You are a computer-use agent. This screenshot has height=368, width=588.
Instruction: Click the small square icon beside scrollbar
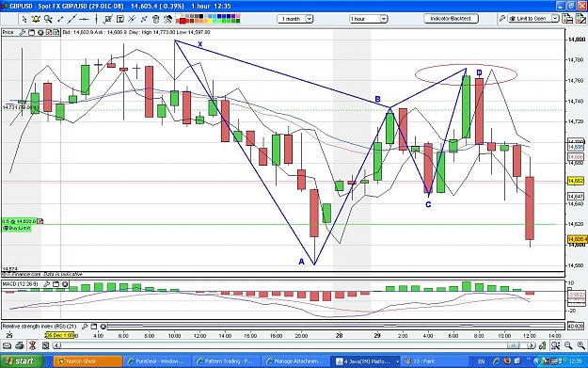45,345
